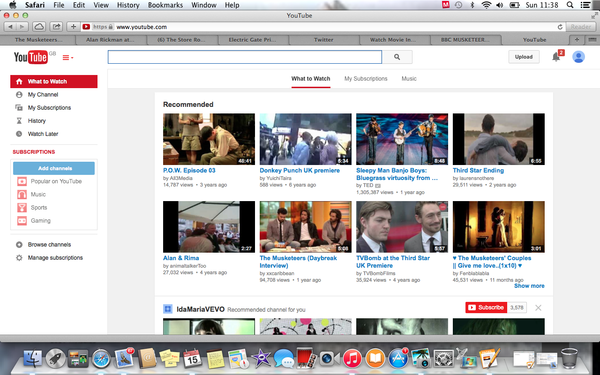Open Messages from the Dock

click(284, 359)
